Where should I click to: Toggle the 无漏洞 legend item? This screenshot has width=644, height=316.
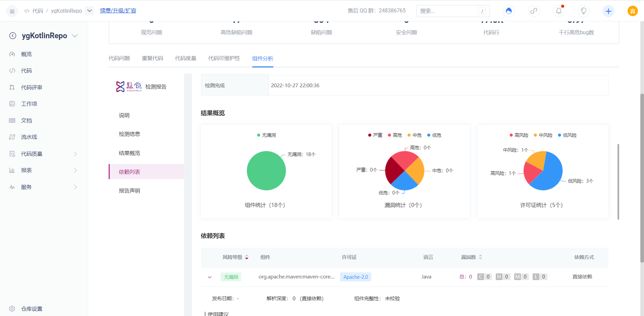click(266, 135)
